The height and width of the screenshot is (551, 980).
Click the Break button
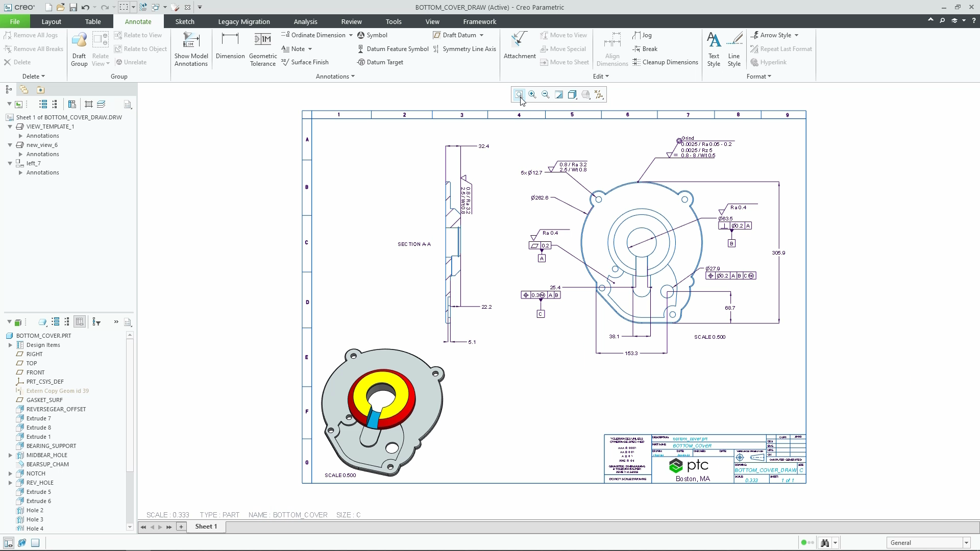(x=645, y=49)
